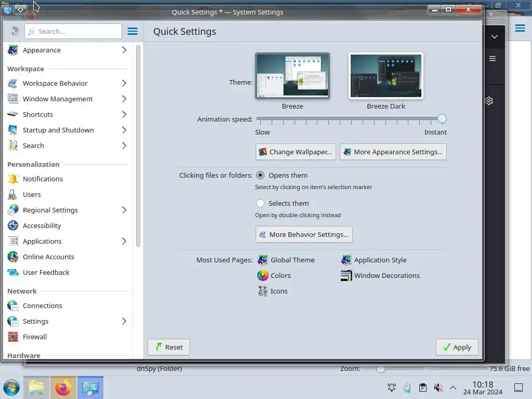Click the Reset button
The image size is (532, 399).
pyautogui.click(x=169, y=347)
